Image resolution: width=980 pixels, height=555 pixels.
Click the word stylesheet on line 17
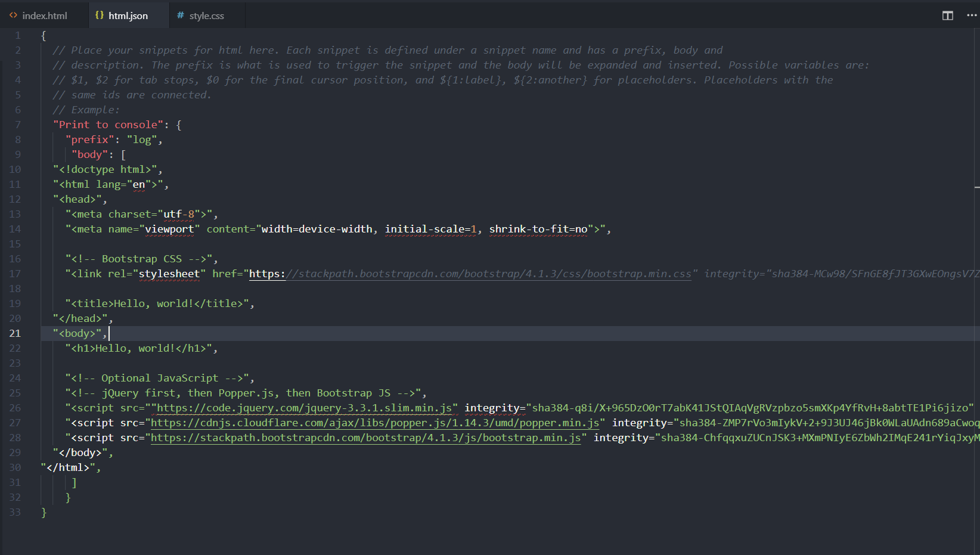pyautogui.click(x=169, y=274)
